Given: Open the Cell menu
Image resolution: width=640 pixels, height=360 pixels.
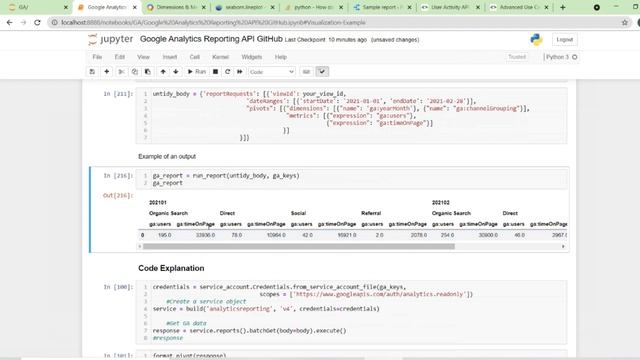Looking at the screenshot, I should tap(195, 57).
